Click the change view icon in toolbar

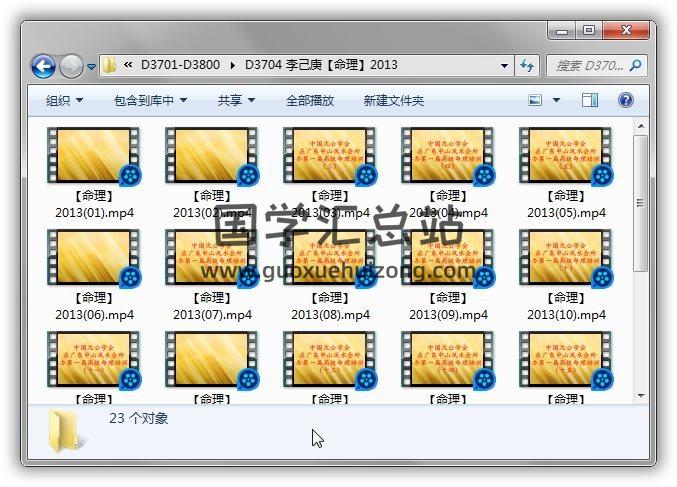535,101
